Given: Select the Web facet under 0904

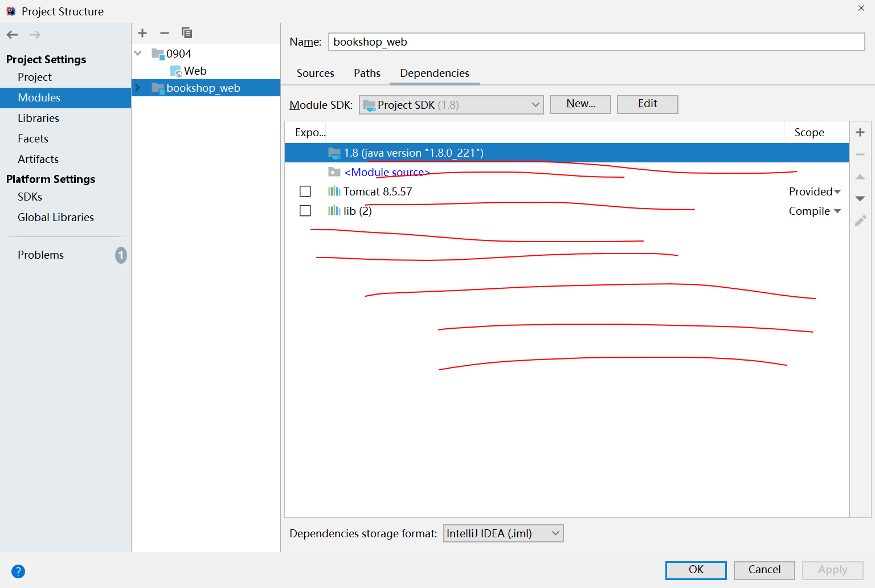Looking at the screenshot, I should [195, 71].
